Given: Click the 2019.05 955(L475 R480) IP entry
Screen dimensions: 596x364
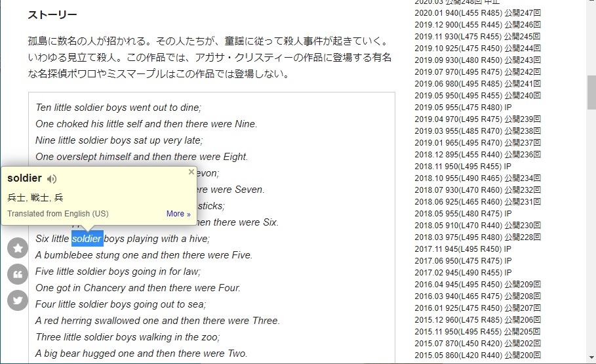Looking at the screenshot, I should coord(463,108).
